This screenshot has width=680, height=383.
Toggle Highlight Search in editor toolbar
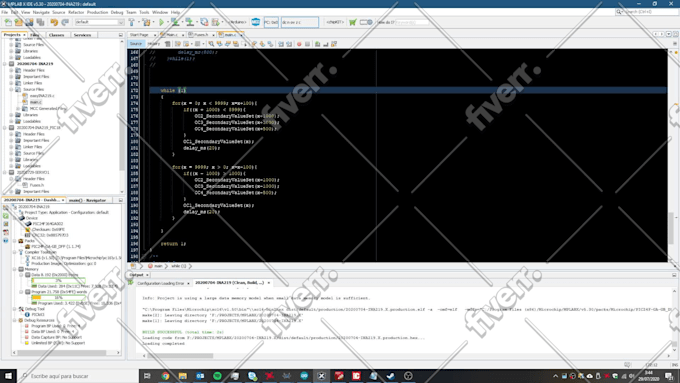pos(235,44)
